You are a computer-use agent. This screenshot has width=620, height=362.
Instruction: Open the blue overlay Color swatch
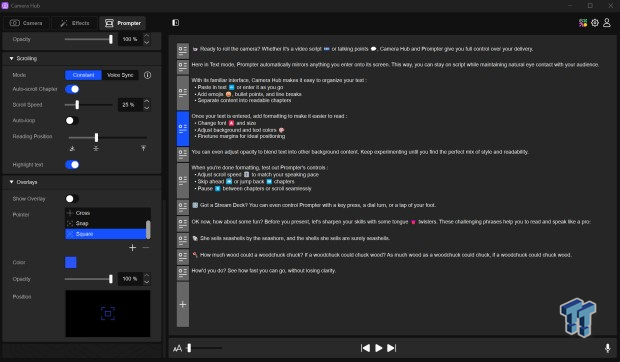(71, 262)
